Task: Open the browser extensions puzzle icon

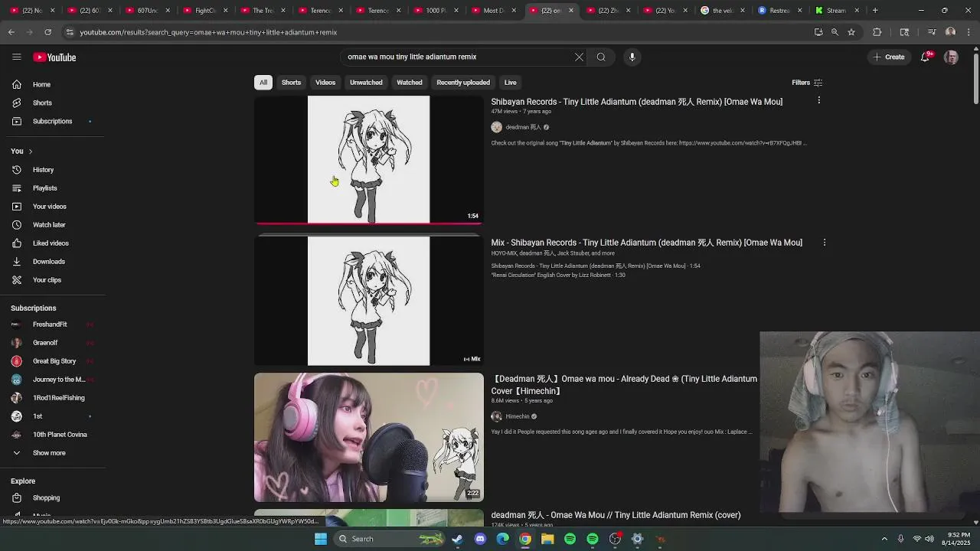Action: point(877,32)
